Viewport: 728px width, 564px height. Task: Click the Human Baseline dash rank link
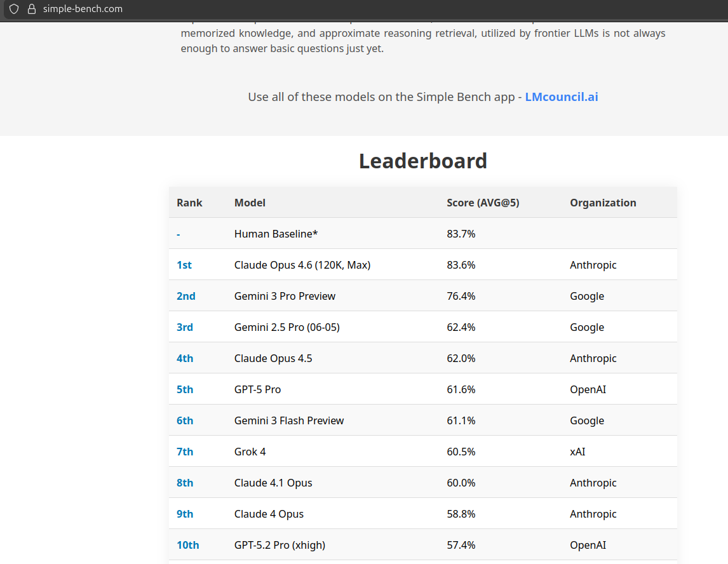click(179, 234)
